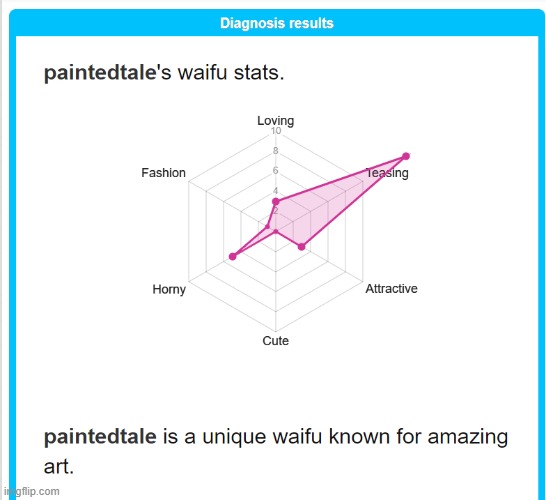
Task: Click the Fashion axis label
Action: [x=163, y=173]
